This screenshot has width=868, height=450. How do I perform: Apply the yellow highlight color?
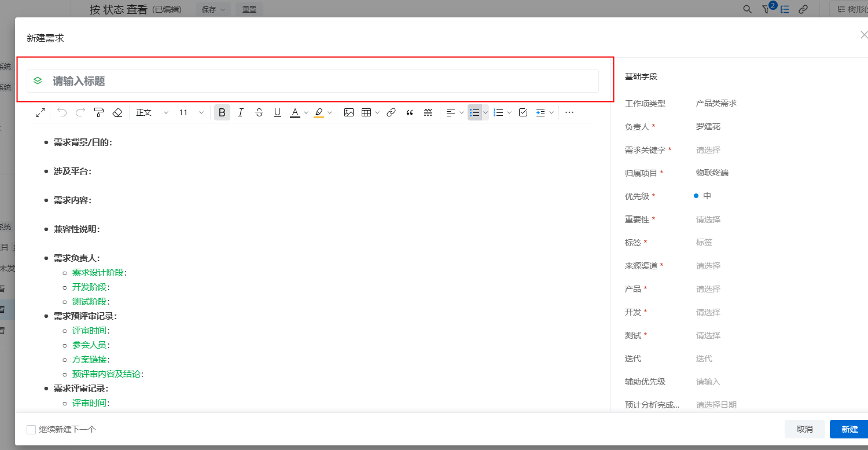click(319, 112)
